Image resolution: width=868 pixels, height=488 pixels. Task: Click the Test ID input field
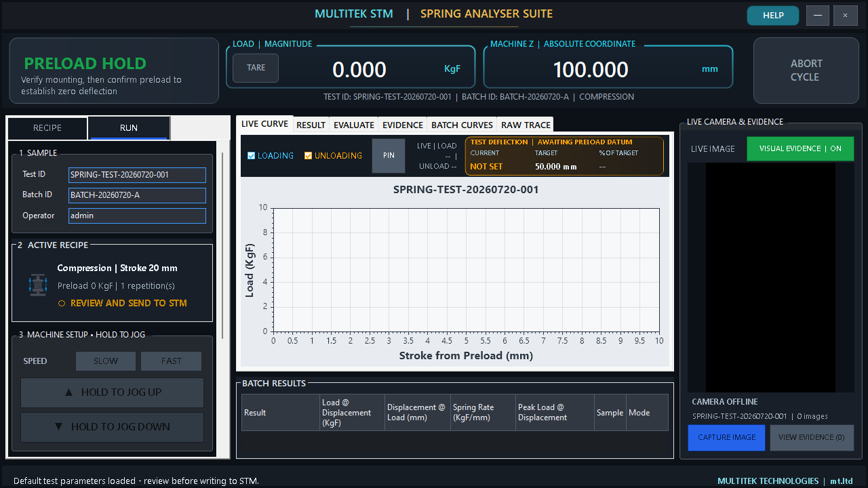click(x=137, y=175)
